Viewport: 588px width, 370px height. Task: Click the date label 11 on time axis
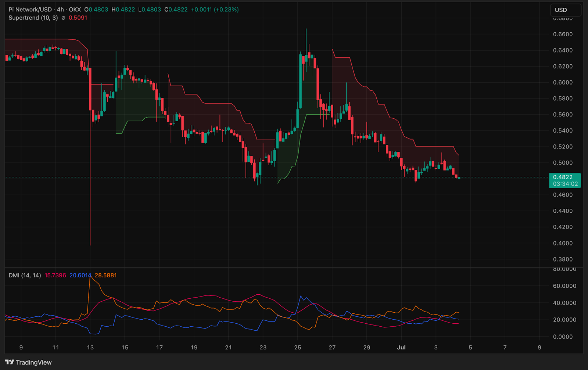(55, 347)
